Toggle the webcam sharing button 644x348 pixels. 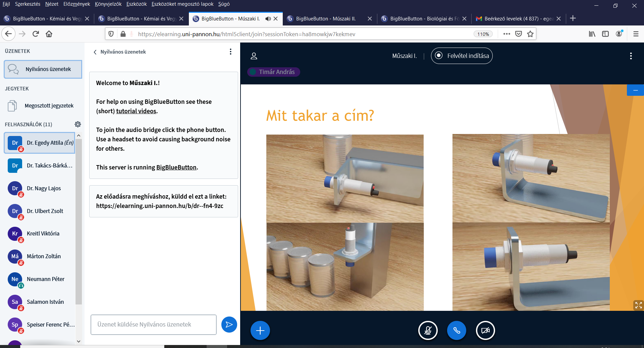click(x=485, y=331)
